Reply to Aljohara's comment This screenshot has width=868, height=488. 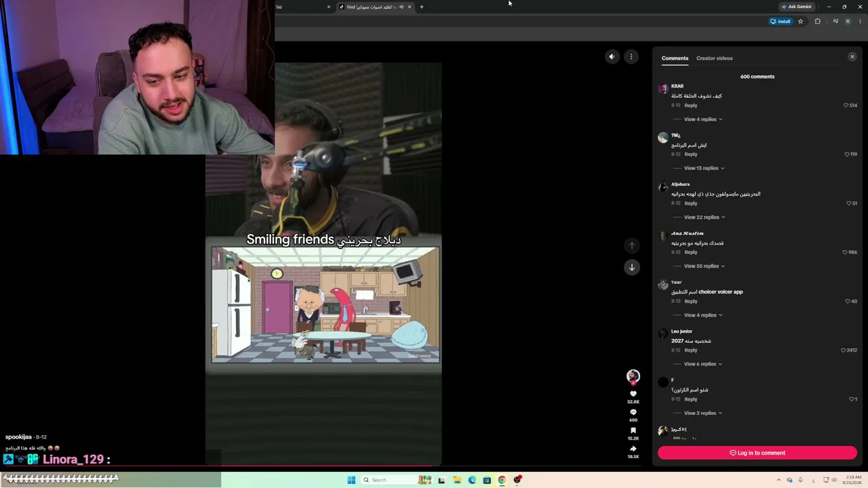point(690,203)
